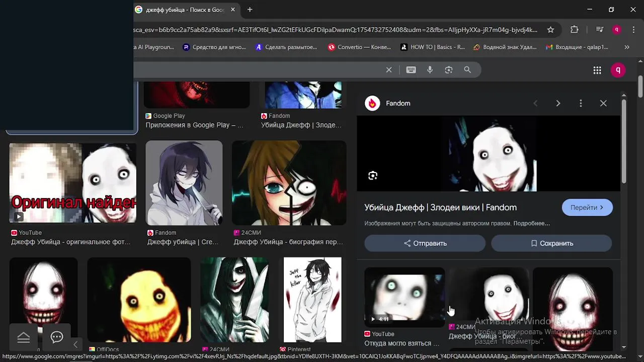The height and width of the screenshot is (362, 644).
Task: Open the Extensions puzzle icon
Action: coord(575,30)
